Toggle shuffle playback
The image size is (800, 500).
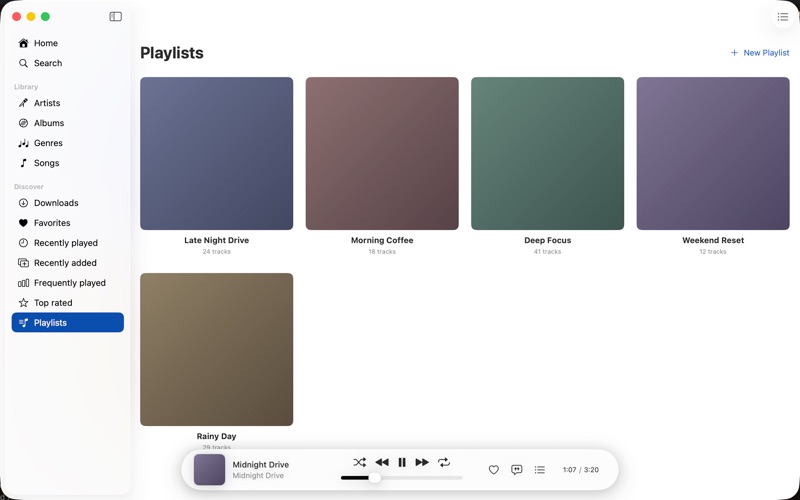coord(360,462)
